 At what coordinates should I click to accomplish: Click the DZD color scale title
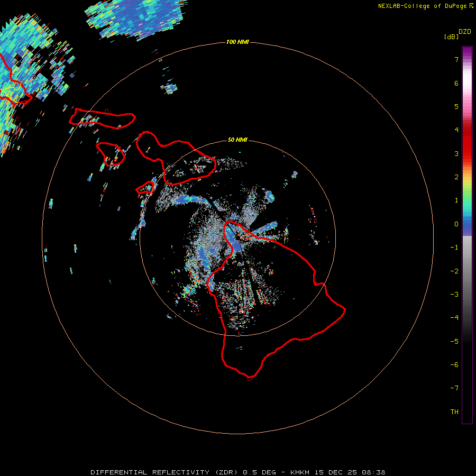point(465,32)
